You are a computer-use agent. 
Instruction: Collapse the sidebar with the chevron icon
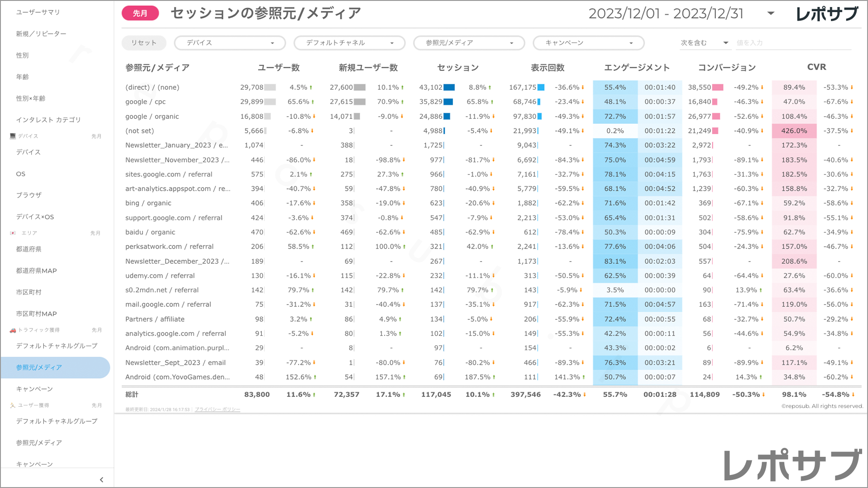101,480
